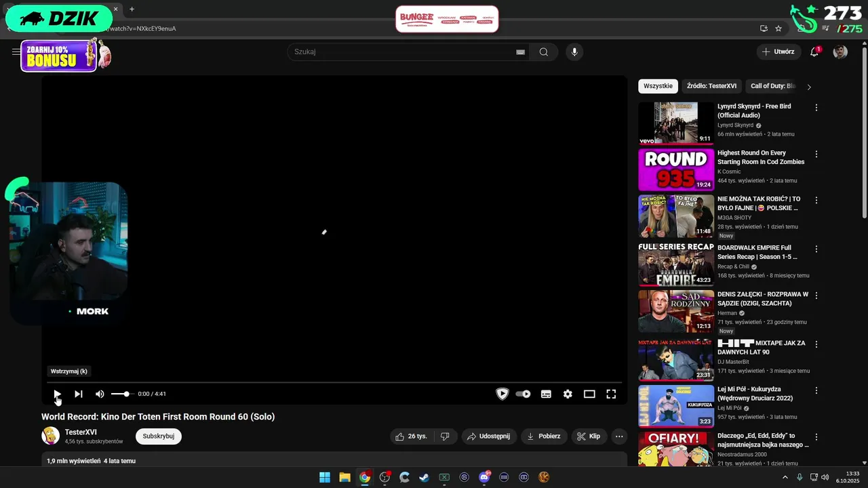Screen dimensions: 868x488
Task: Click the Utwórz create button
Action: [x=778, y=52]
